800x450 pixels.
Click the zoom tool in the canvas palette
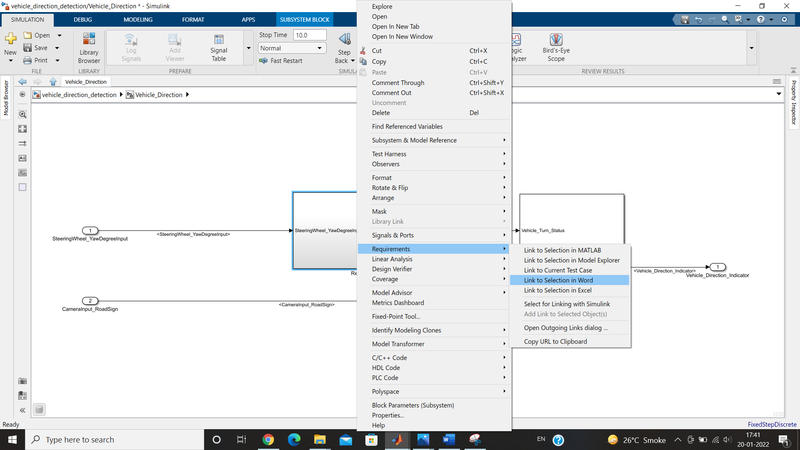pyautogui.click(x=22, y=114)
